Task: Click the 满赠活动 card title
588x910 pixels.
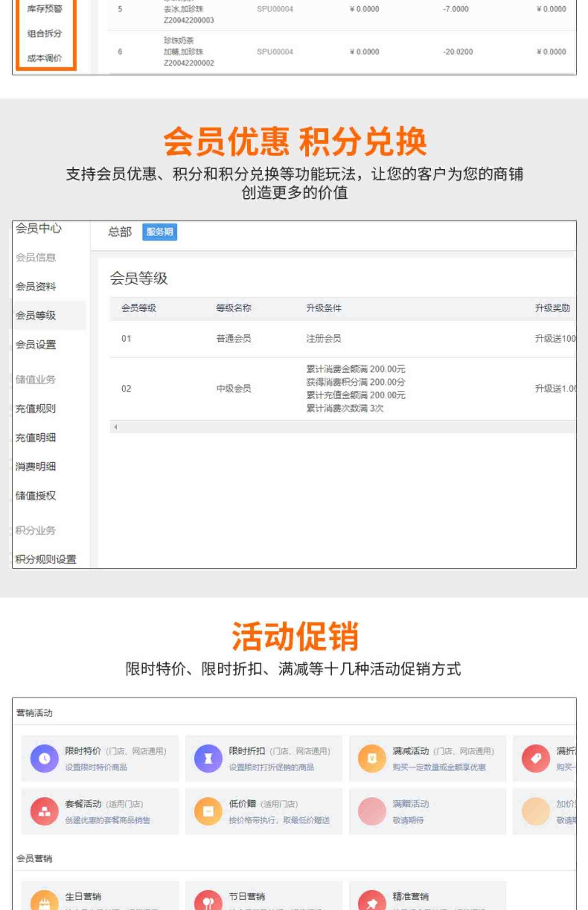Action: 411,804
